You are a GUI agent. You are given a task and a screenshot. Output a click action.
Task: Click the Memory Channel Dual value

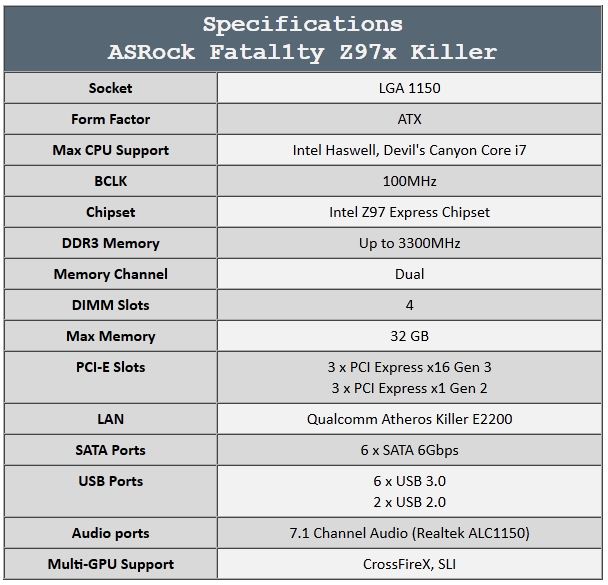pyautogui.click(x=409, y=274)
